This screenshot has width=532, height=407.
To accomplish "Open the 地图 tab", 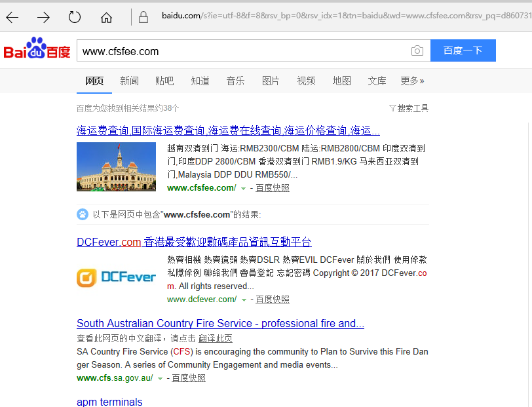I will click(x=341, y=81).
